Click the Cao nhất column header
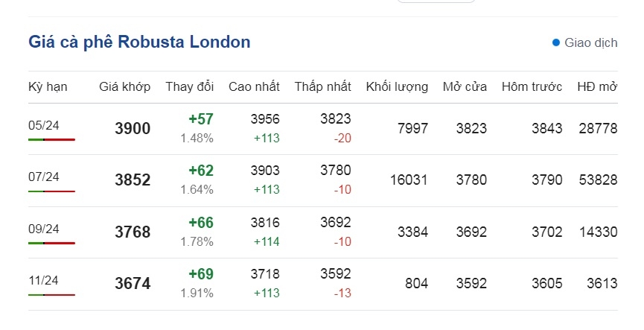The width and height of the screenshot is (644, 330). click(254, 86)
